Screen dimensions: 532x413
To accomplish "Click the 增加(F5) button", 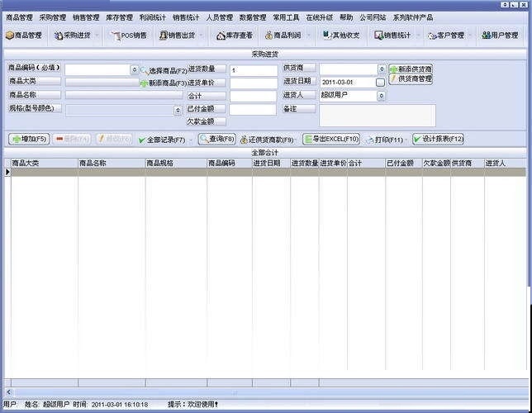I will [x=29, y=140].
